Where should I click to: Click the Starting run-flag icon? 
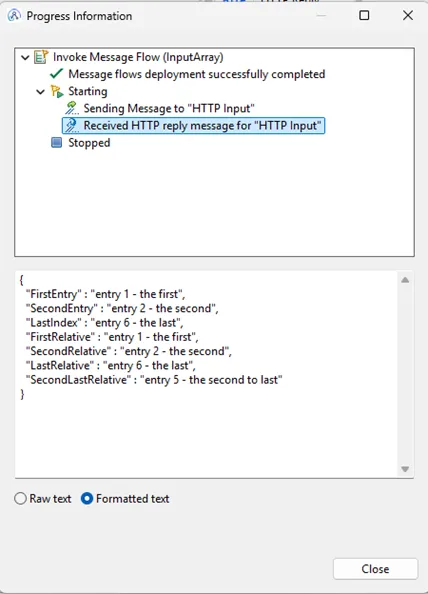click(57, 91)
